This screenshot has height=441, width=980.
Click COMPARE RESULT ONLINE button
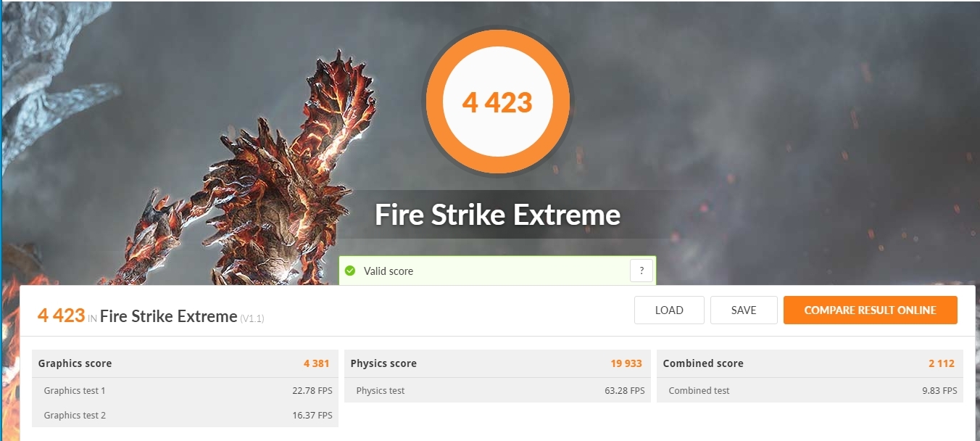pyautogui.click(x=870, y=310)
